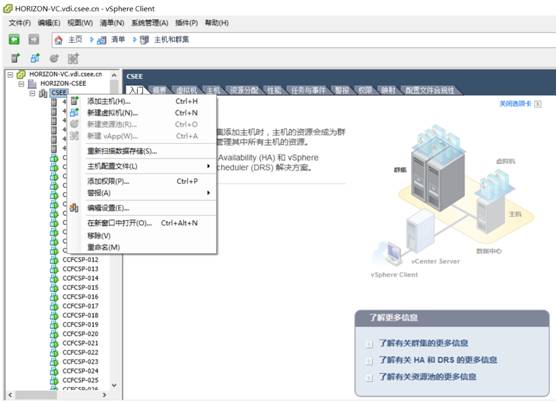Choose 重命名(M) from context menu
The image size is (558, 403).
click(x=142, y=247)
